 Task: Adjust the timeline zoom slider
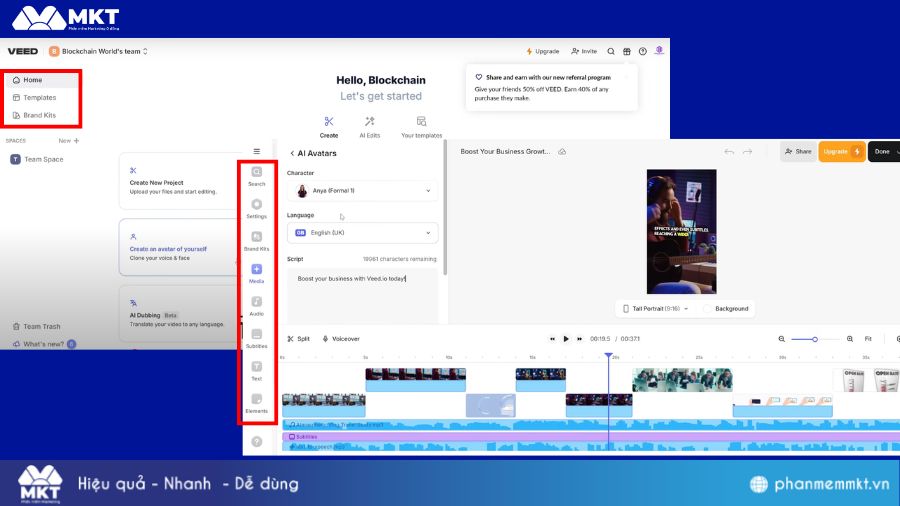(x=815, y=339)
